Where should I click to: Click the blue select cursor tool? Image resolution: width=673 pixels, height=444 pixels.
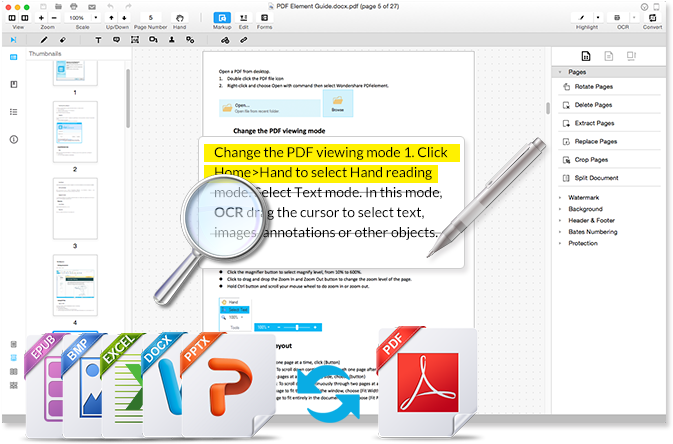click(x=13, y=40)
